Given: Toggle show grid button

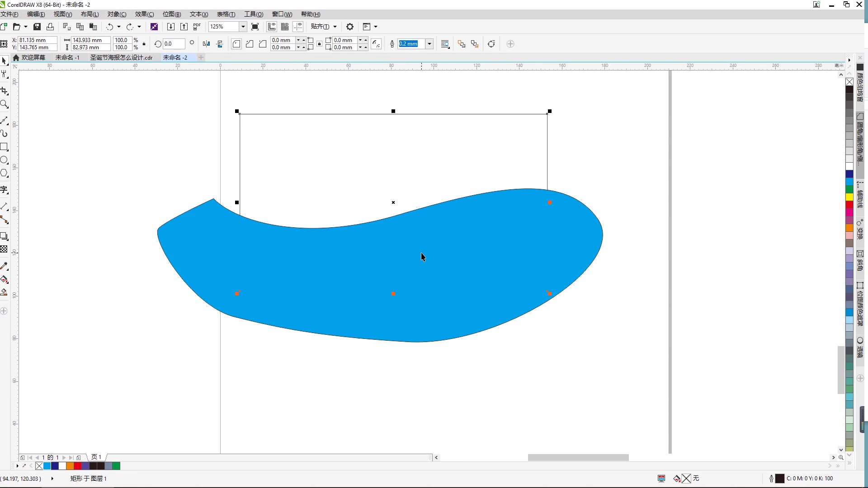Looking at the screenshot, I should [x=285, y=27].
